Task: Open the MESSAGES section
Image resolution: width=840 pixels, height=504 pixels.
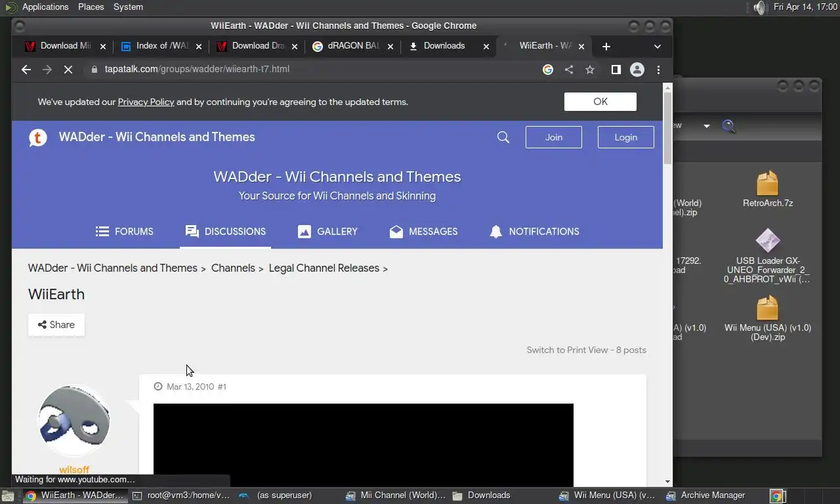Action: pos(423,232)
